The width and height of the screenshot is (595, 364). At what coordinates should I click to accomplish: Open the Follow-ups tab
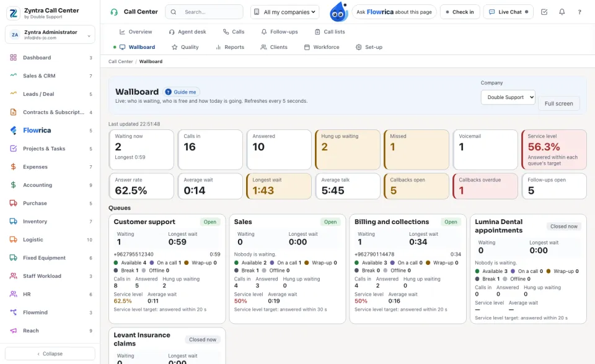click(x=280, y=32)
